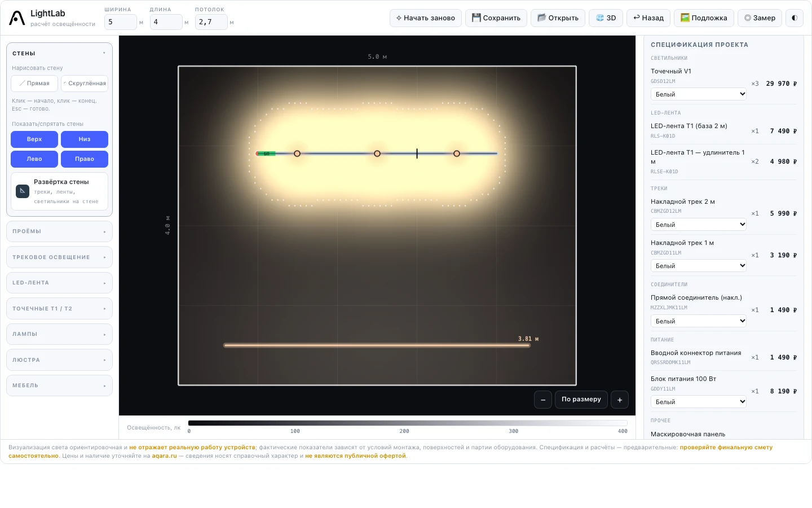The height and width of the screenshot is (508, 812).
Task: Switch to 3D view
Action: click(x=606, y=18)
